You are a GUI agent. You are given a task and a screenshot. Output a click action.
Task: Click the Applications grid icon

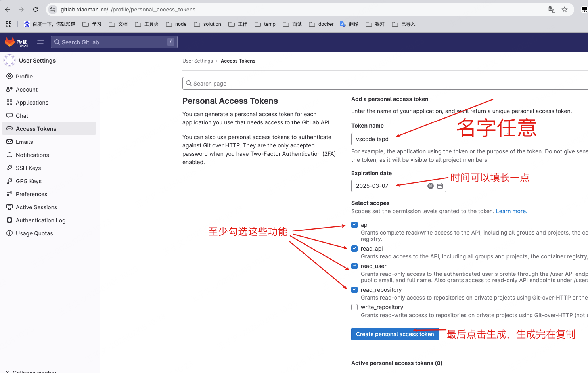[x=10, y=102]
